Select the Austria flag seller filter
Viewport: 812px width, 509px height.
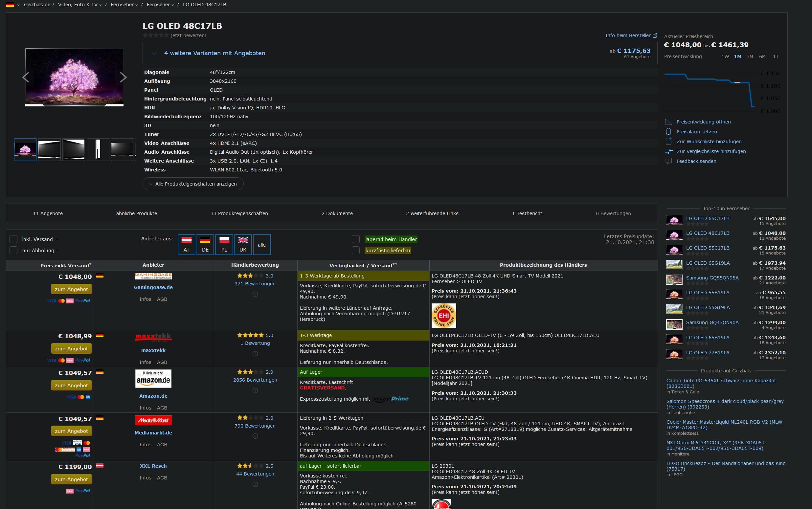pos(187,244)
